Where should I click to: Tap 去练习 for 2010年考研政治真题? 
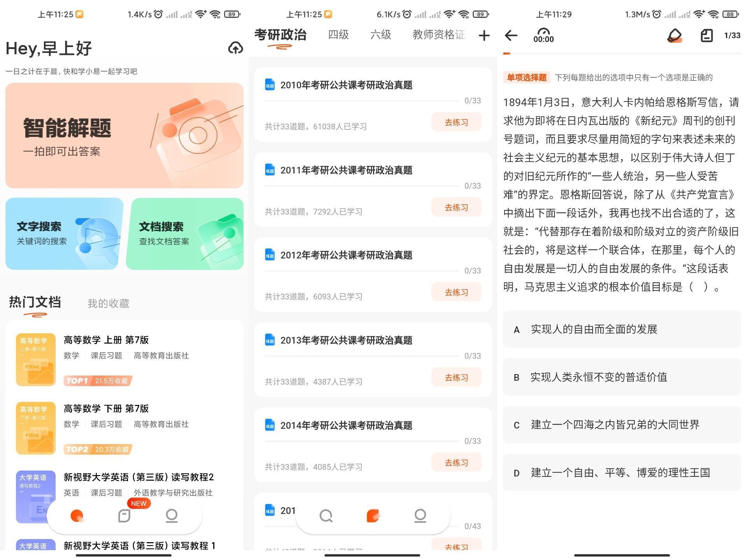click(456, 122)
